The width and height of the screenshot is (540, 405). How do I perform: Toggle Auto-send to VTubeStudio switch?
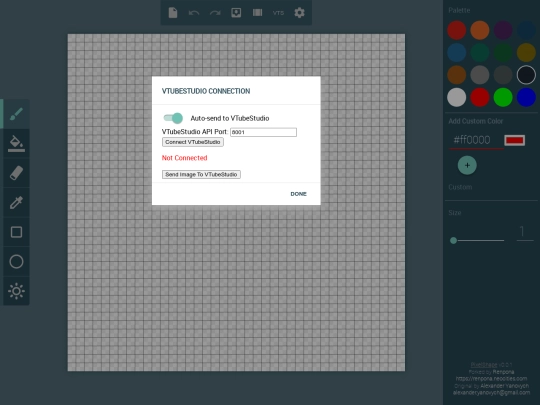173,118
